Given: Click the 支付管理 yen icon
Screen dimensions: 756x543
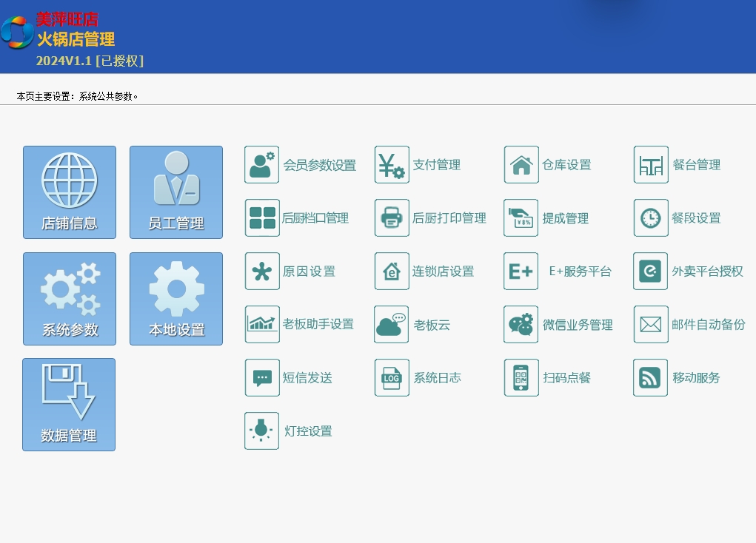Looking at the screenshot, I should pos(392,165).
